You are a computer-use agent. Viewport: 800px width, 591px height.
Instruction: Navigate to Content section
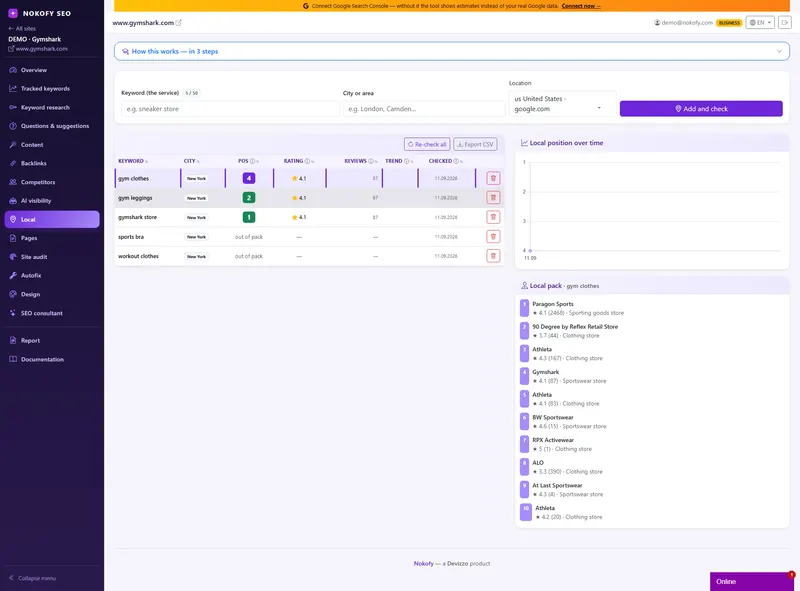52,145
